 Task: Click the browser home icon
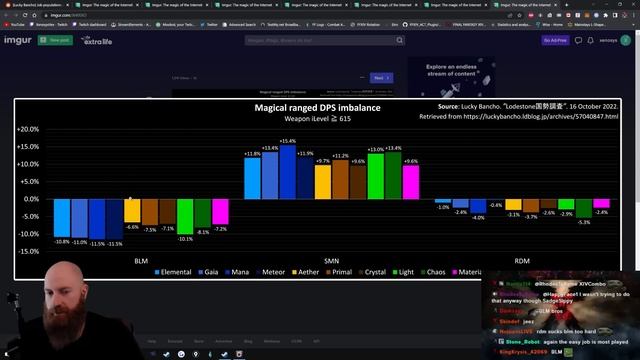34,15
